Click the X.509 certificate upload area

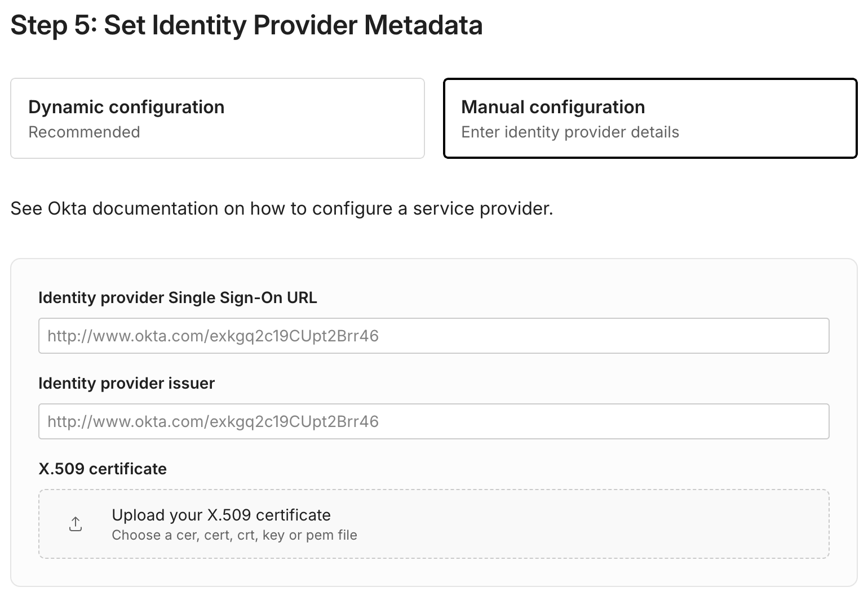[433, 523]
